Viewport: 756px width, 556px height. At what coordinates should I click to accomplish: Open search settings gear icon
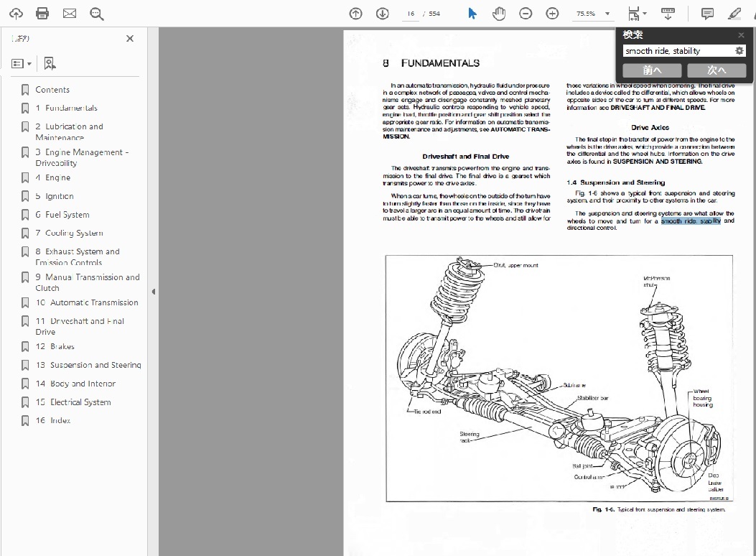point(739,50)
